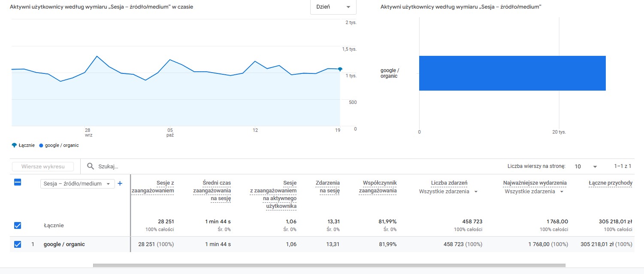Open the Dzień granularity dropdown
This screenshot has width=644, height=274.
(333, 7)
